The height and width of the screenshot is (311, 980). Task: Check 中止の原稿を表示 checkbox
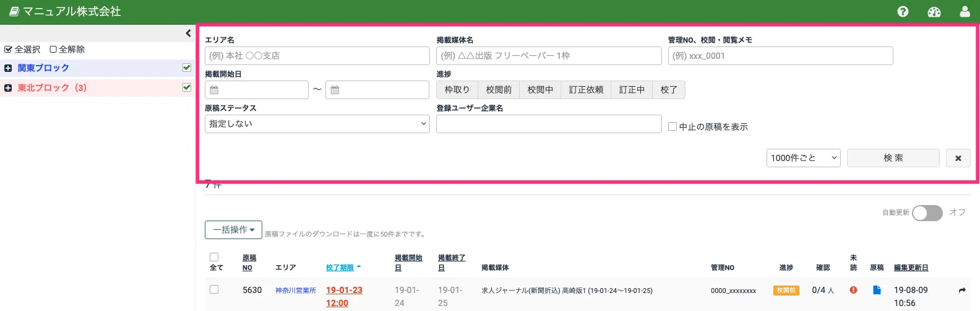[x=673, y=126]
